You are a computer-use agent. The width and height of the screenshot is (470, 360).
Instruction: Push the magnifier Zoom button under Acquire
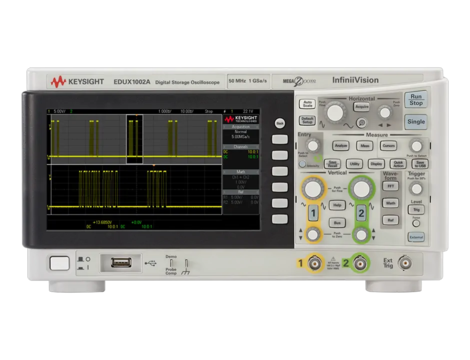click(x=361, y=123)
